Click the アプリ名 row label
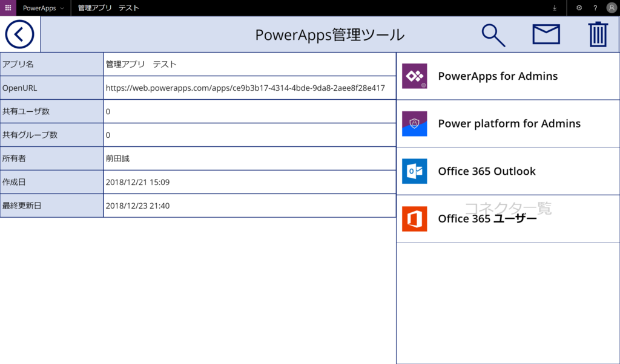Image resolution: width=620 pixels, height=364 pixels. pos(18,64)
